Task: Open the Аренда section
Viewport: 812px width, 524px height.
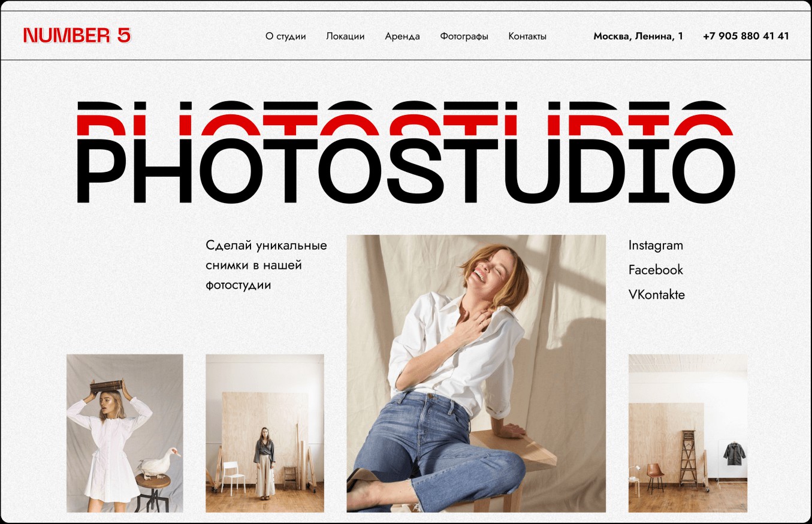Action: pyautogui.click(x=402, y=37)
